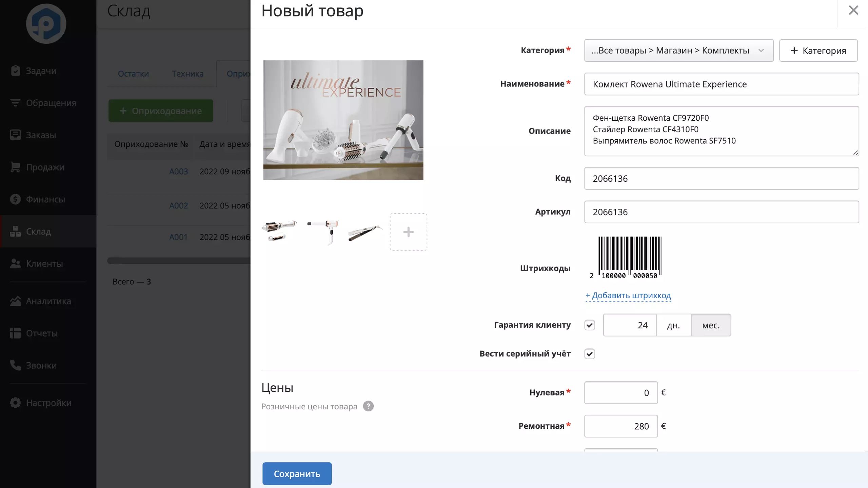The image size is (868, 488).
Task: Close the Новый товар panel
Action: click(x=853, y=10)
